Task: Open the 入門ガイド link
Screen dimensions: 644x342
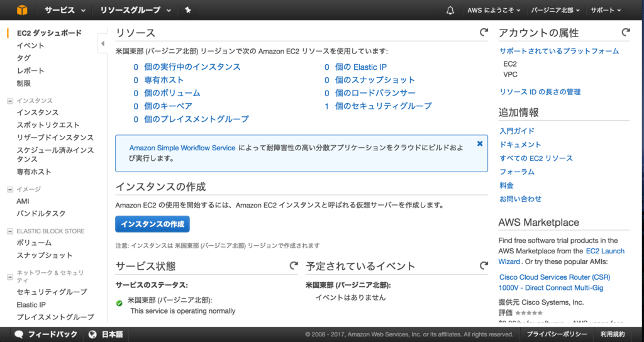Action: point(517,131)
